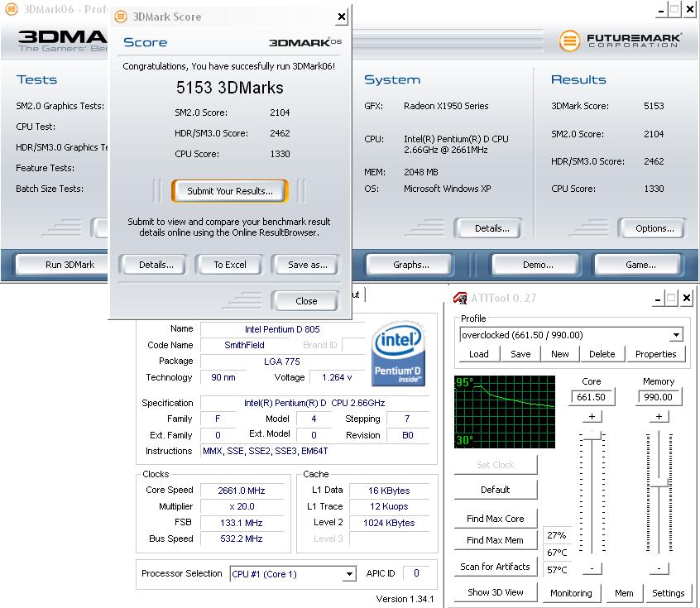700x608 pixels.
Task: Click the ATITool title bar icon
Action: [x=460, y=298]
